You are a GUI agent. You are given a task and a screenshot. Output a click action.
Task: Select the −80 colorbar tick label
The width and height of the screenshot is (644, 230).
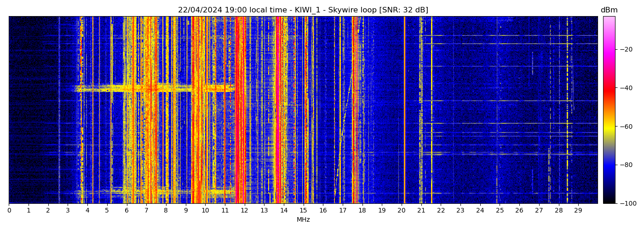click(x=626, y=165)
